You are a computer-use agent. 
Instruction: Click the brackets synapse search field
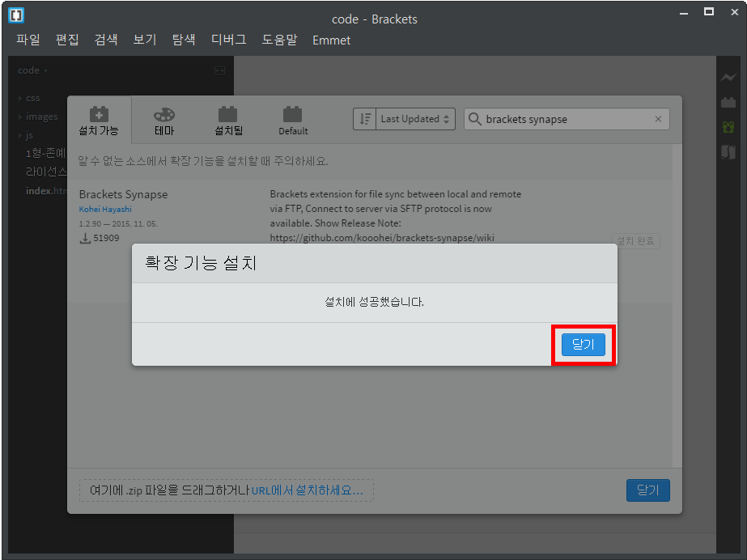pos(567,119)
